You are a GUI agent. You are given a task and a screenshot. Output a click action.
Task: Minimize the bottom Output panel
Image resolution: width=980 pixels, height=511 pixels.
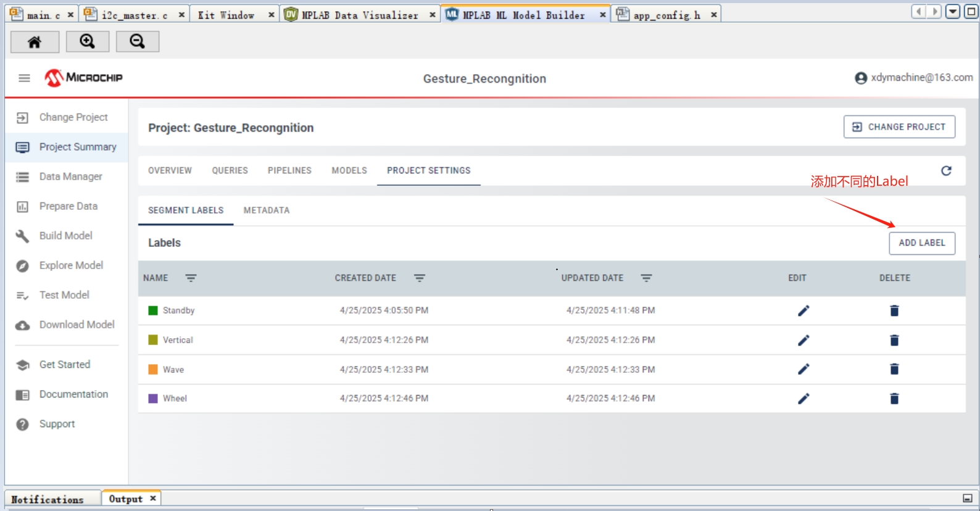[967, 499]
